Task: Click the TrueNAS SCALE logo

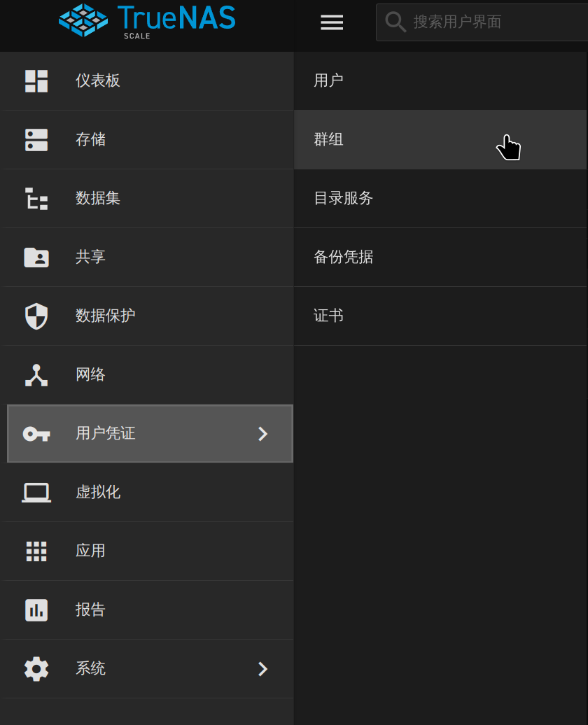Action: [x=147, y=21]
